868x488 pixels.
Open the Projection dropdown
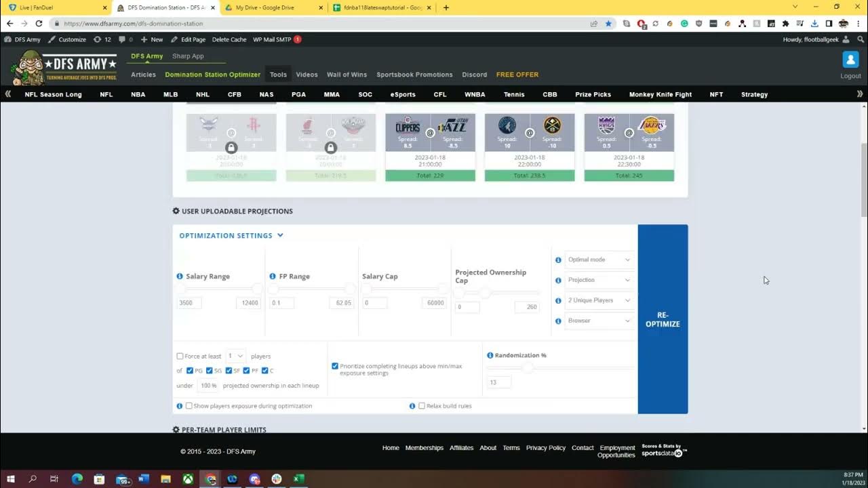click(x=599, y=280)
